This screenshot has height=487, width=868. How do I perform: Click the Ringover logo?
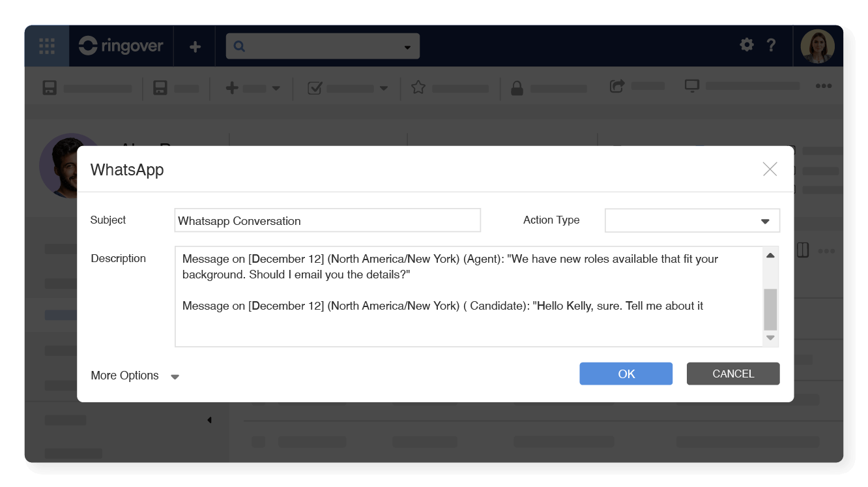pyautogui.click(x=121, y=46)
